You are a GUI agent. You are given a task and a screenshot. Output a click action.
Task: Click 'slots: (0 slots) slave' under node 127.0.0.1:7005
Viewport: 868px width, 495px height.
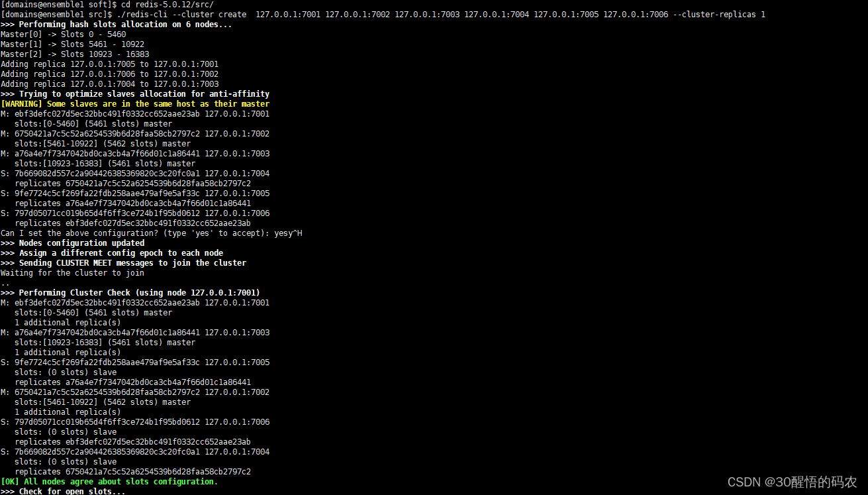(66, 372)
